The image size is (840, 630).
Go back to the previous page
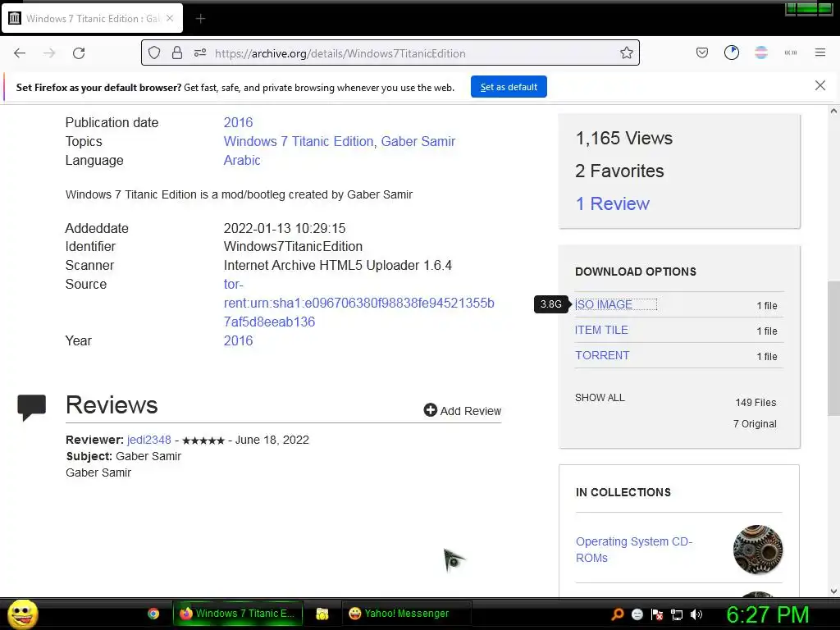pyautogui.click(x=20, y=53)
